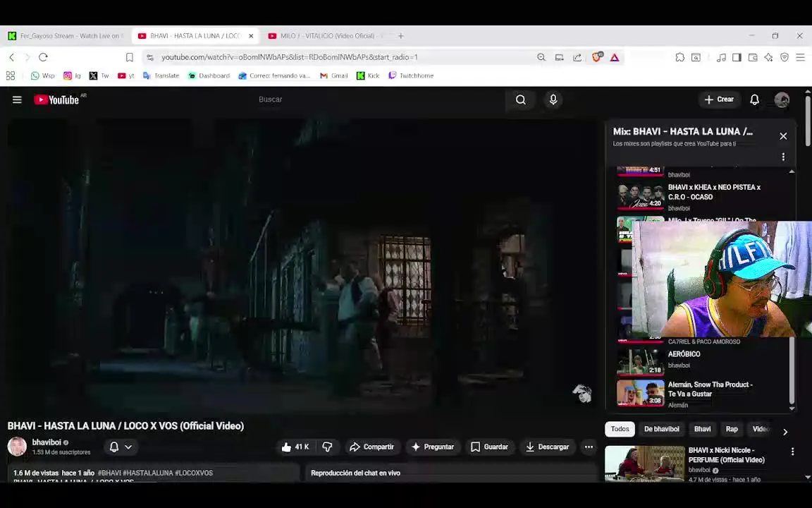Click the Crear create button
The image size is (812, 508).
[719, 99]
